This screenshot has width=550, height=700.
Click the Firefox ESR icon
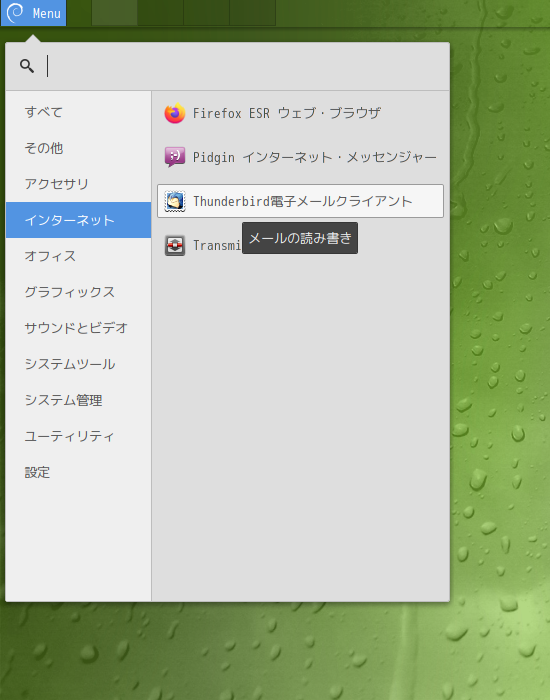pyautogui.click(x=175, y=113)
